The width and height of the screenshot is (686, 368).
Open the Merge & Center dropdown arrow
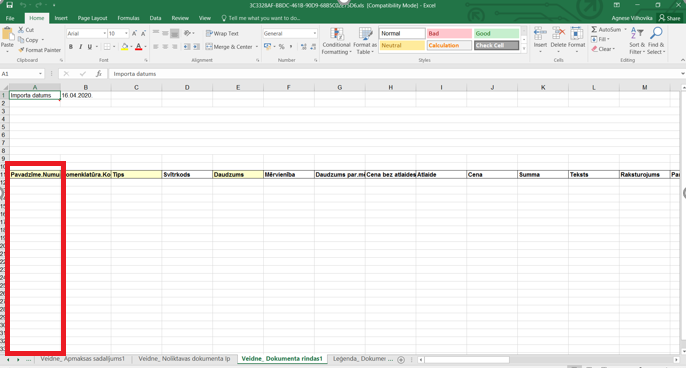tap(257, 47)
